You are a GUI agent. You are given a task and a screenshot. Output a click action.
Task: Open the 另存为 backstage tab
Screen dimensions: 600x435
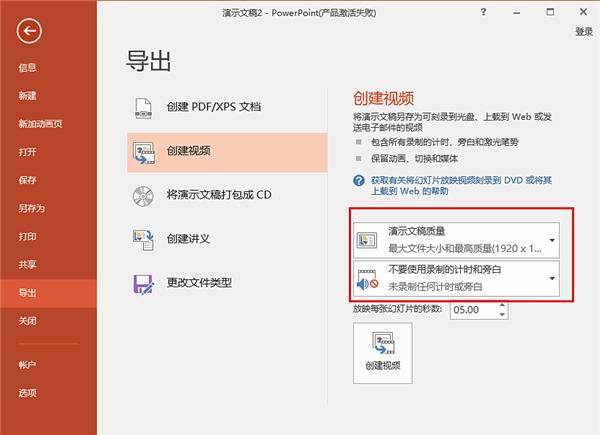pyautogui.click(x=48, y=209)
